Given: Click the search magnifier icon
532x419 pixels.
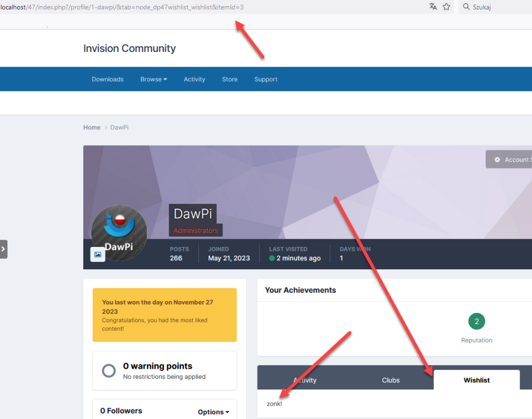Looking at the screenshot, I should (467, 7).
